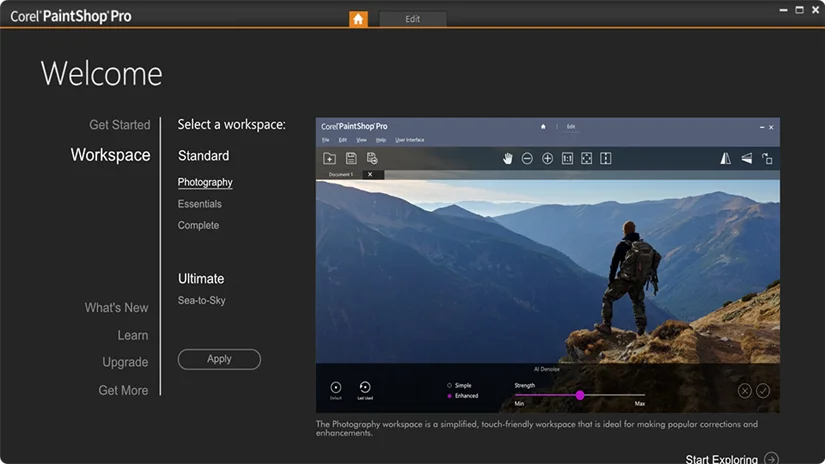Select the Sea-to-Sky workspace
Screen dimensions: 825x464
click(202, 300)
